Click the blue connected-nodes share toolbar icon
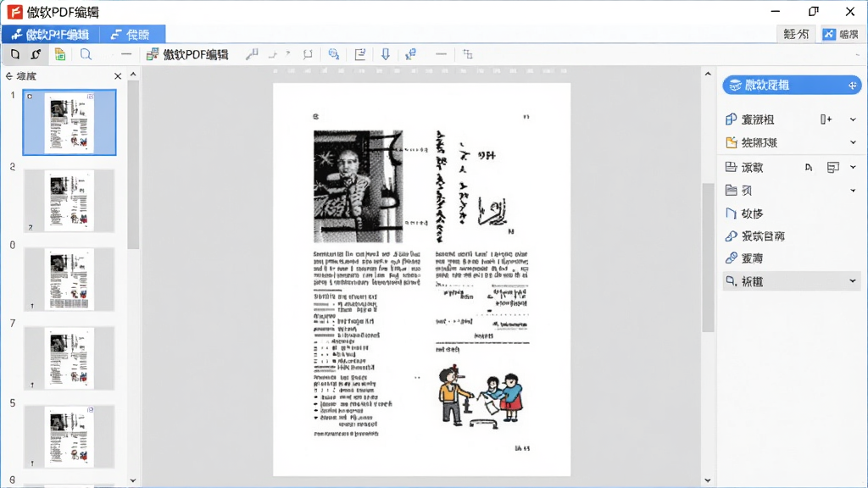This screenshot has width=868, height=488. click(x=411, y=54)
